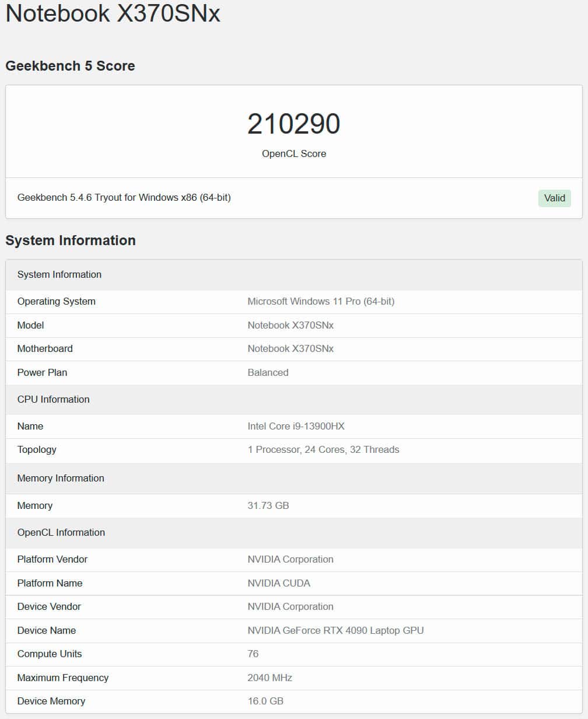Click the Topology value with 24 Cores

pyautogui.click(x=323, y=449)
